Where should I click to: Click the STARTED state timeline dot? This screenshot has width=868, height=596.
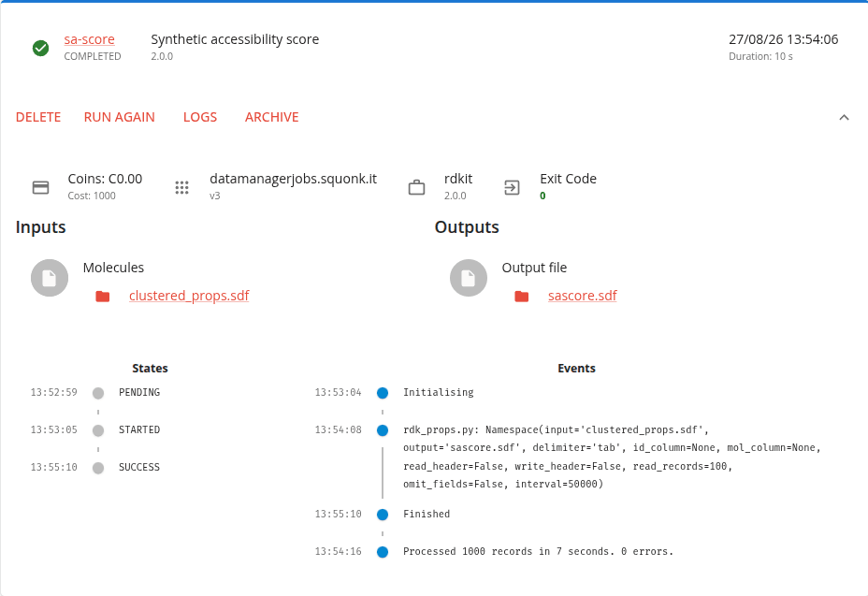(98, 430)
